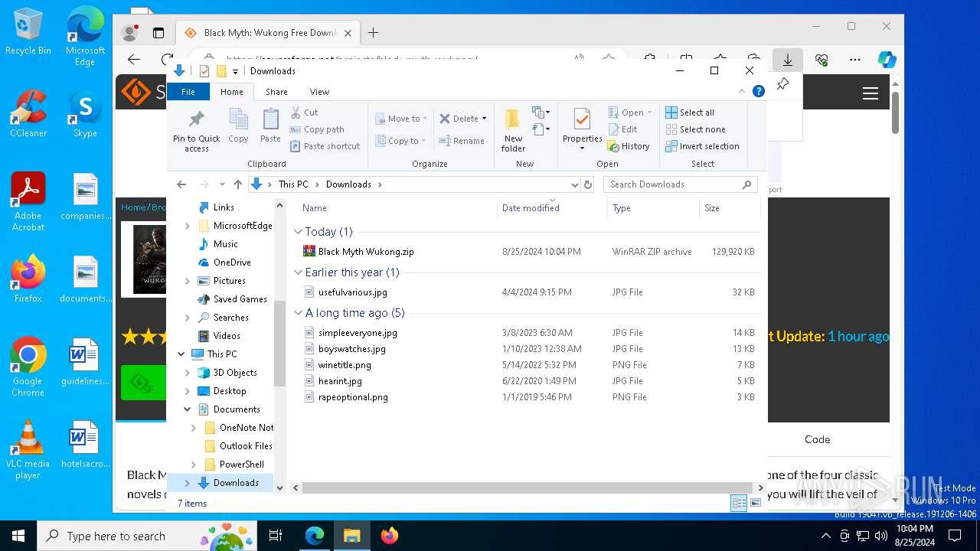Click the Edge Downloads toolbar icon
This screenshot has height=551, width=980.
pos(787,60)
